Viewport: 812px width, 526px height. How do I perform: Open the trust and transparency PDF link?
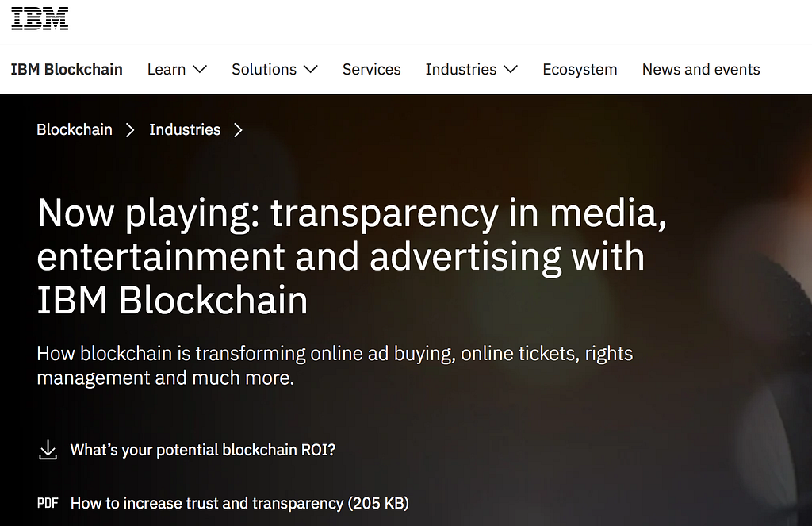tap(239, 503)
